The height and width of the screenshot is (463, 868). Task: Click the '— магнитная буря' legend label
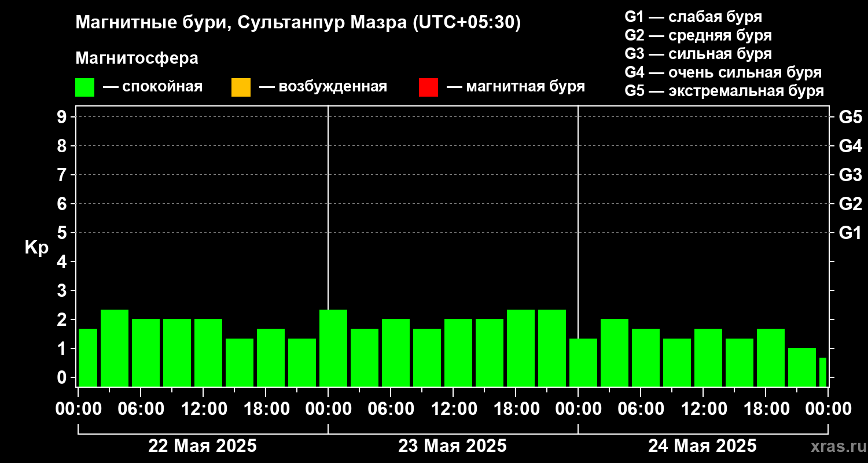516,87
